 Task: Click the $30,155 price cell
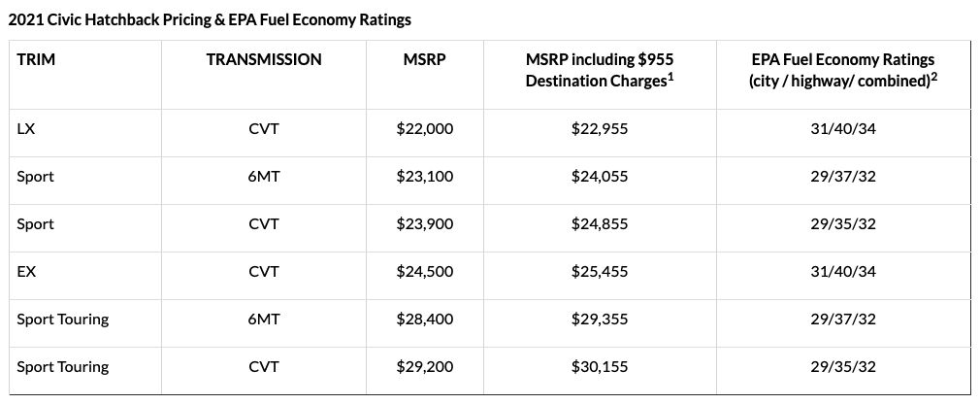(x=599, y=367)
